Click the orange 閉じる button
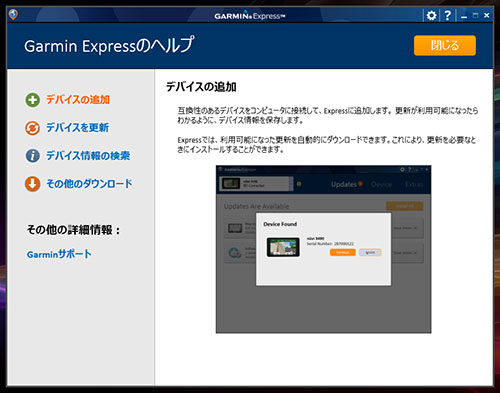 coord(445,45)
